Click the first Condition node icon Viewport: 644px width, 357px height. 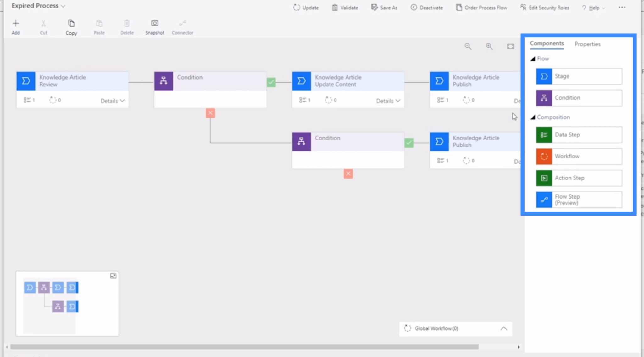point(164,81)
